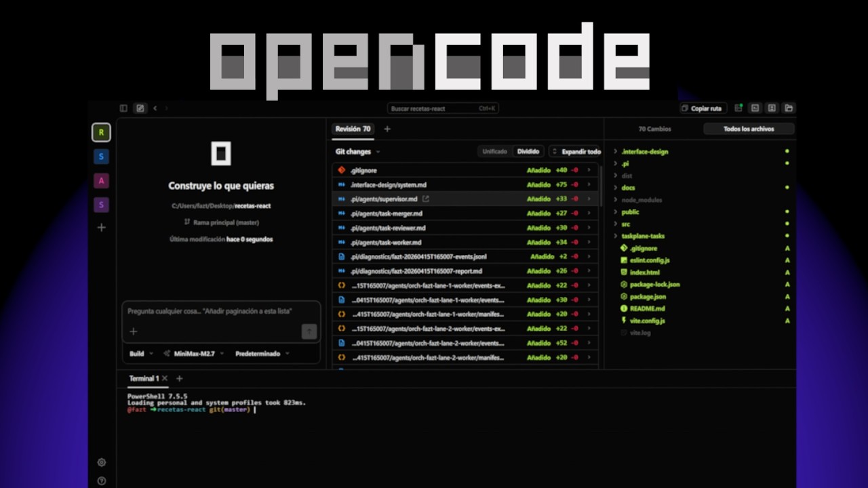The image size is (868, 488).
Task: Click the Copiar ruta button
Action: click(x=703, y=108)
